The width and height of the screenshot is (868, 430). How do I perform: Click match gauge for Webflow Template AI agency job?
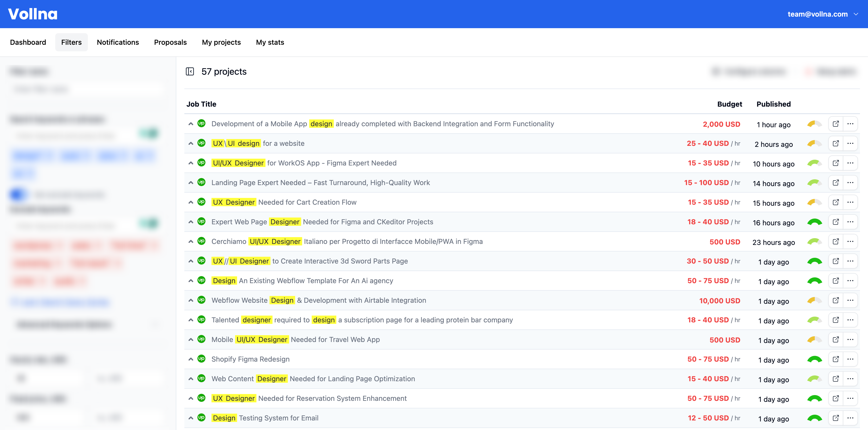815,281
